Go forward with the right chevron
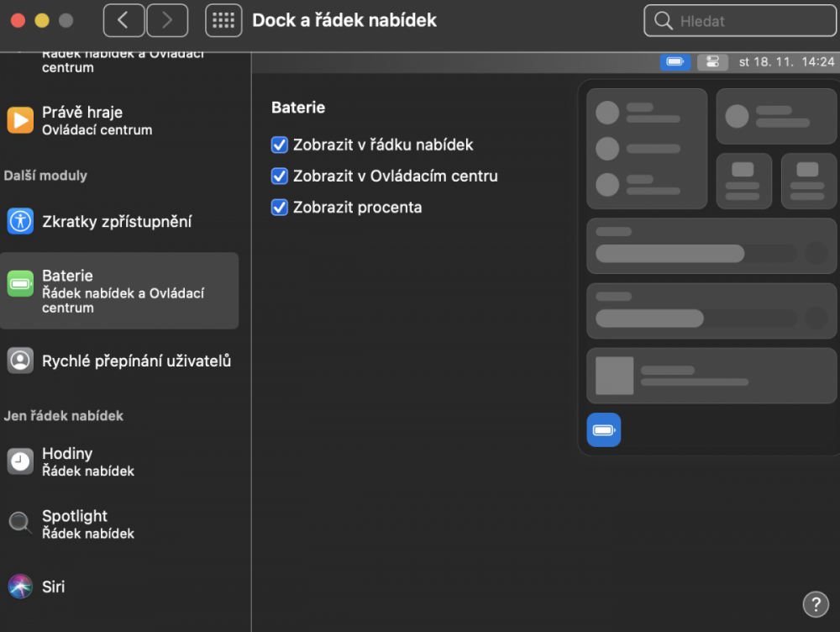 tap(167, 20)
